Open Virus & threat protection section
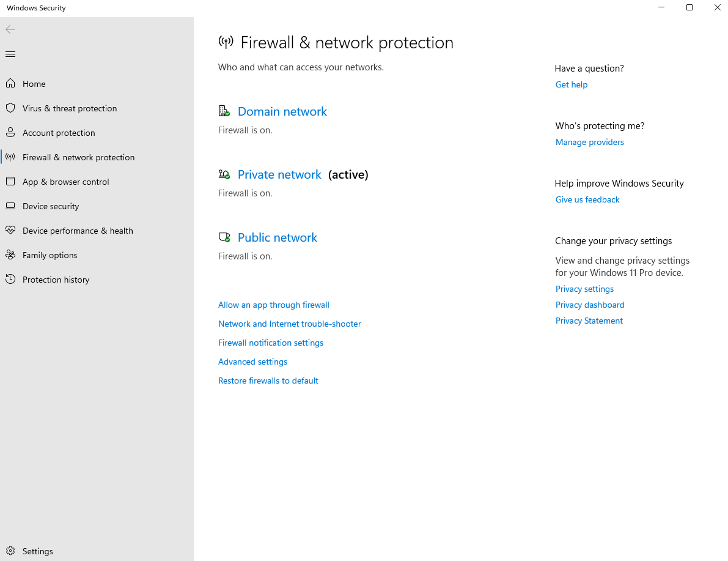The width and height of the screenshot is (728, 561). [70, 108]
